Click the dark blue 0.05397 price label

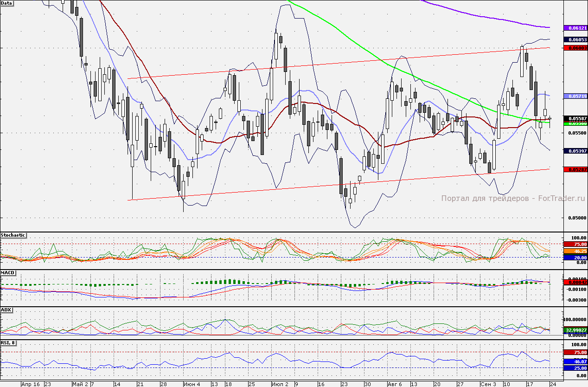pyautogui.click(x=575, y=151)
